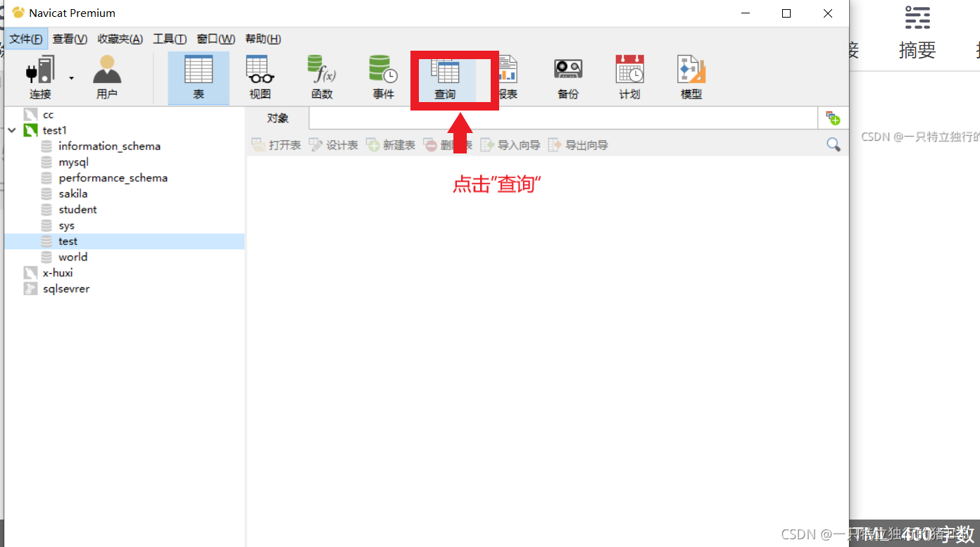Click the green plus icon beside tab bar
This screenshot has width=980, height=547.
coord(834,118)
